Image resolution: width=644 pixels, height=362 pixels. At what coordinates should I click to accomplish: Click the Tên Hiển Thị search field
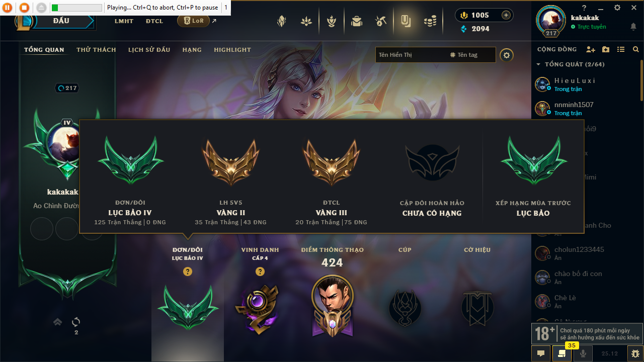click(x=410, y=55)
